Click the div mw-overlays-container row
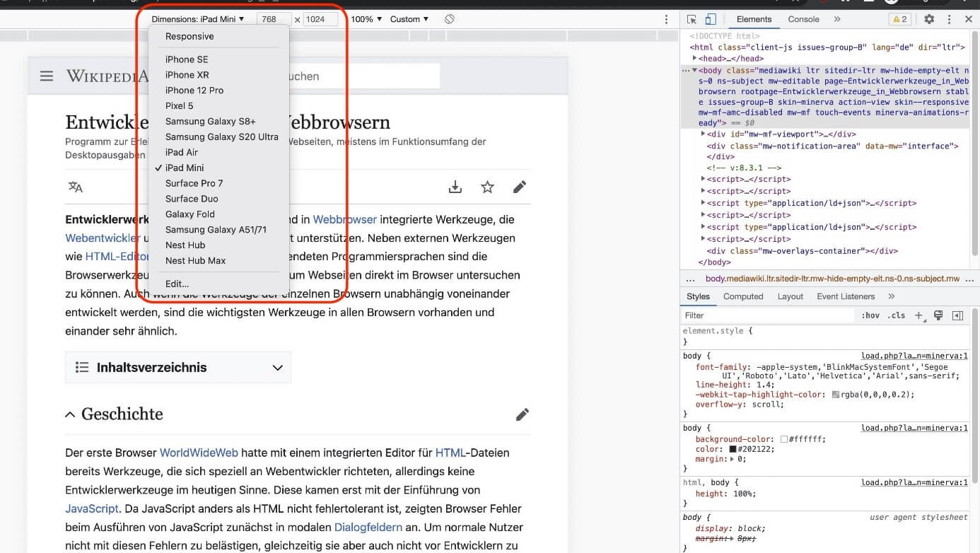Viewport: 980px width, 553px height. tap(803, 251)
